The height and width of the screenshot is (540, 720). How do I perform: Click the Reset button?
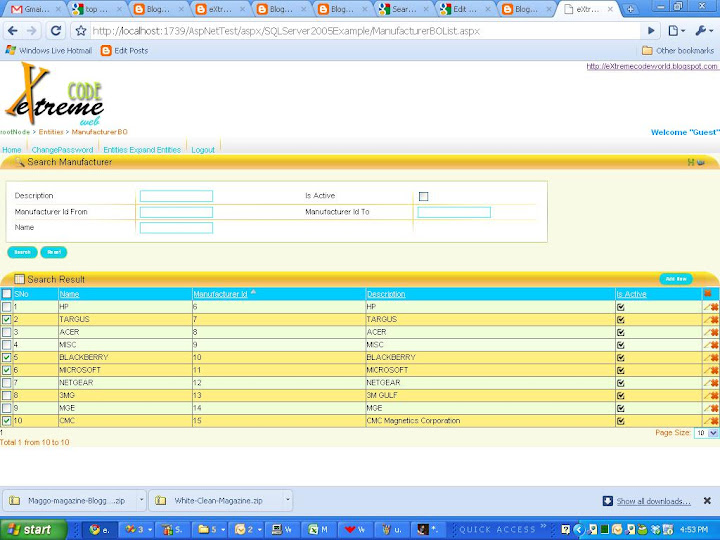54,252
